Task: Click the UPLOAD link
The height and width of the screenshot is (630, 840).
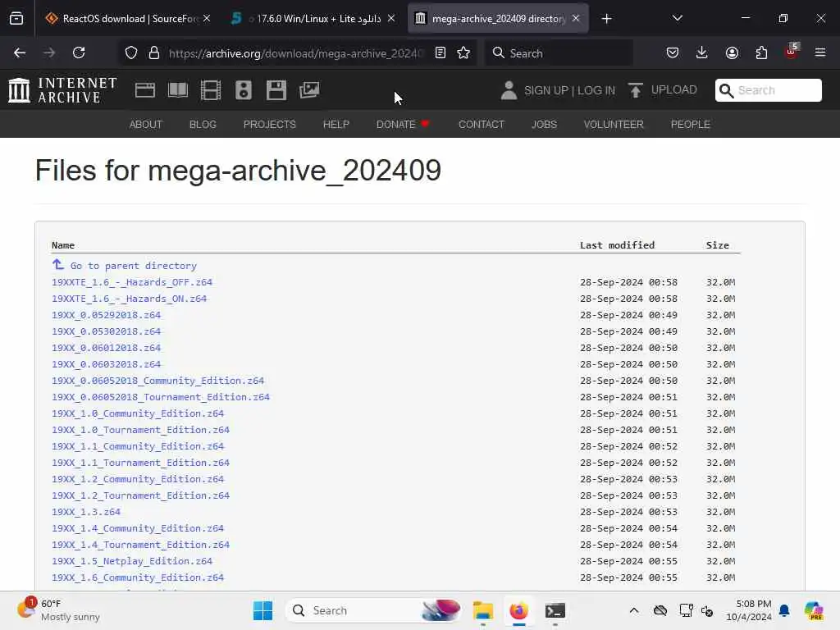Action: pyautogui.click(x=674, y=90)
